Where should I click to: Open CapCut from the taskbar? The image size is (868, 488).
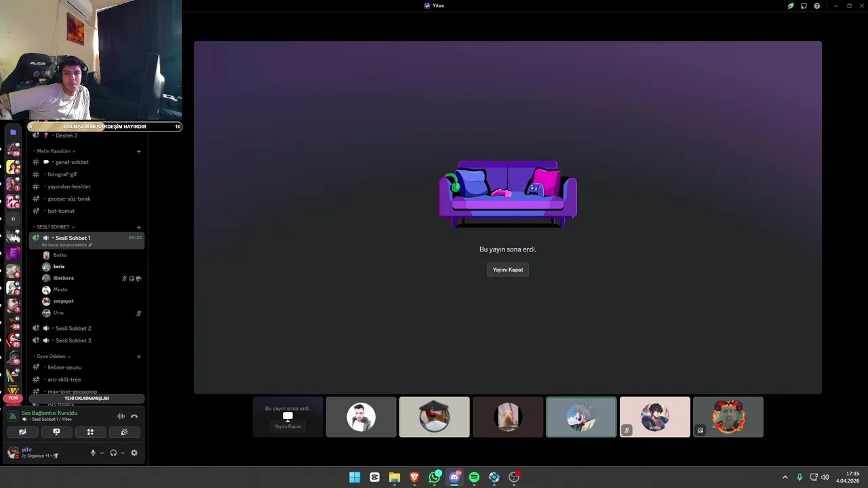click(374, 477)
